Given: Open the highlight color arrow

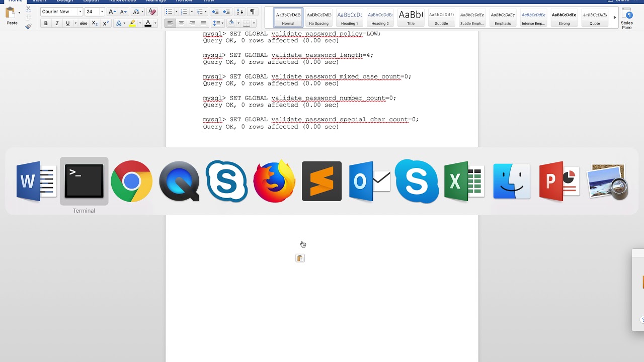Looking at the screenshot, I should coord(140,23).
